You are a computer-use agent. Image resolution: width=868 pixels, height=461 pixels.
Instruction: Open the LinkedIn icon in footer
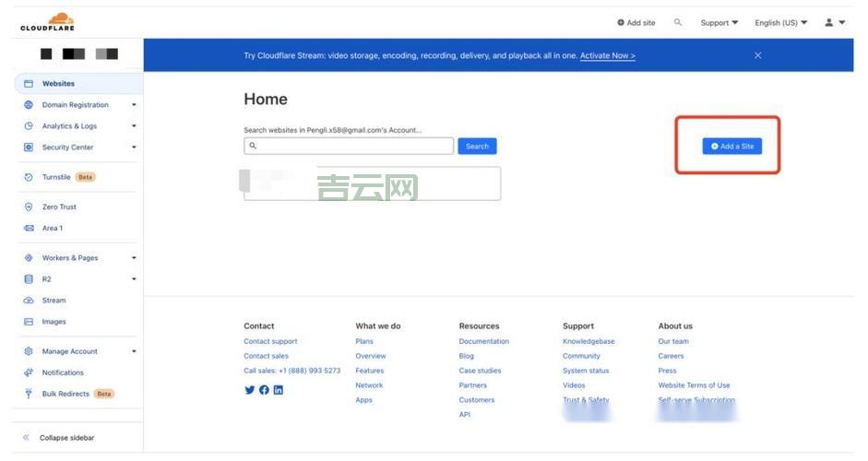click(x=279, y=390)
